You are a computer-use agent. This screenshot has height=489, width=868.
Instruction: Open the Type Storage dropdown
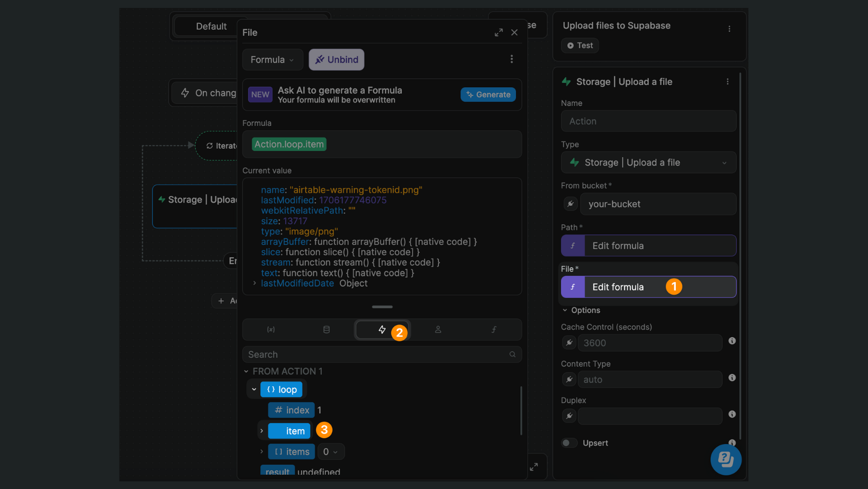pos(648,162)
